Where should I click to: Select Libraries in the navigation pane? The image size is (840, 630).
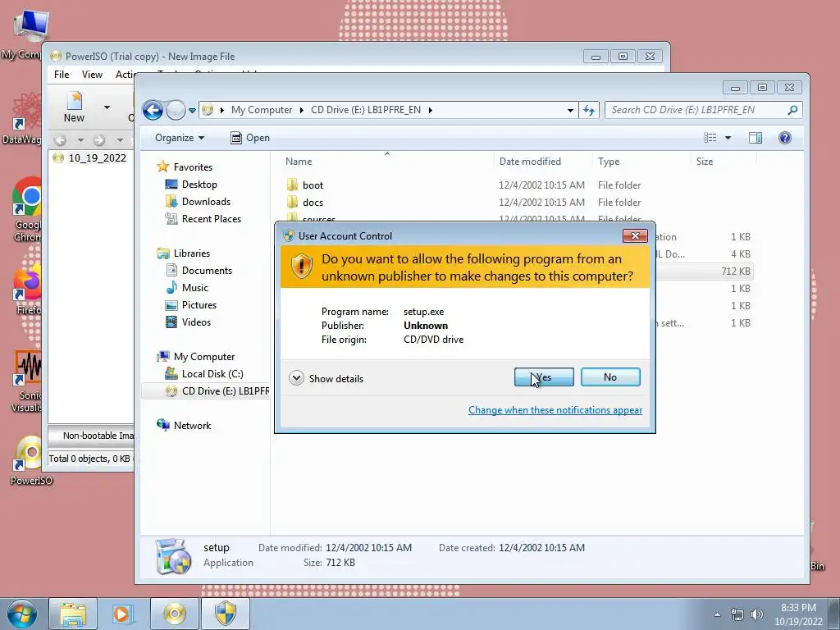pyautogui.click(x=183, y=253)
